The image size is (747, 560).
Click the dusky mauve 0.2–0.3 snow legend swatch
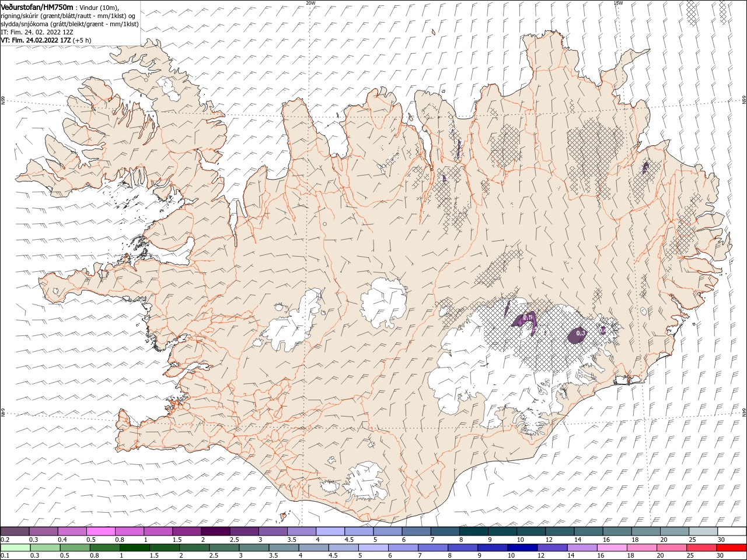tap(15, 531)
